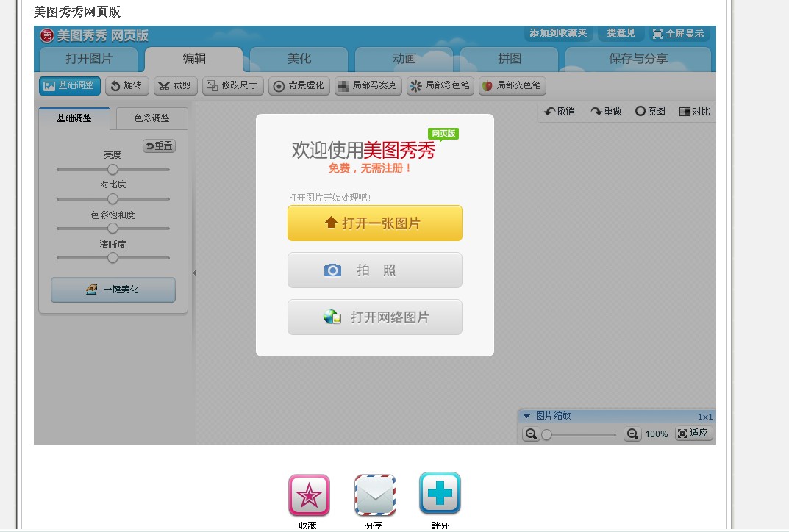The image size is (789, 532).
Task: Activate the 背景虚化 blur tool
Action: (x=299, y=85)
